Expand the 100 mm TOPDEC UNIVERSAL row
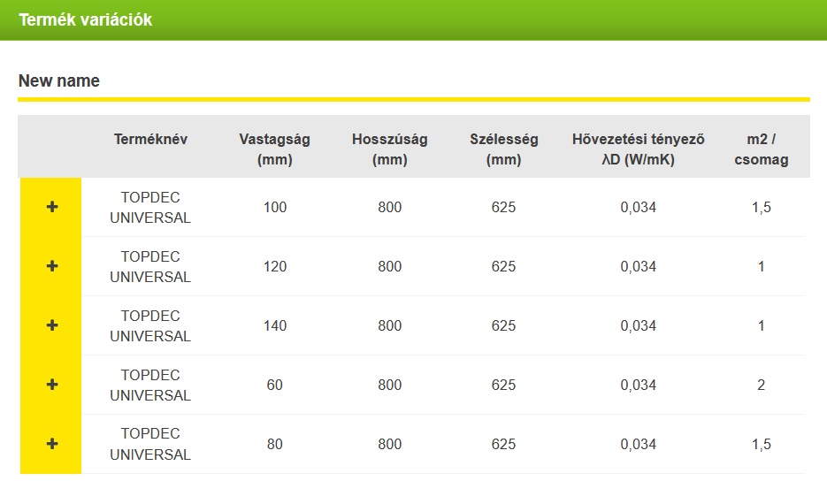The height and width of the screenshot is (504, 827). (x=51, y=207)
